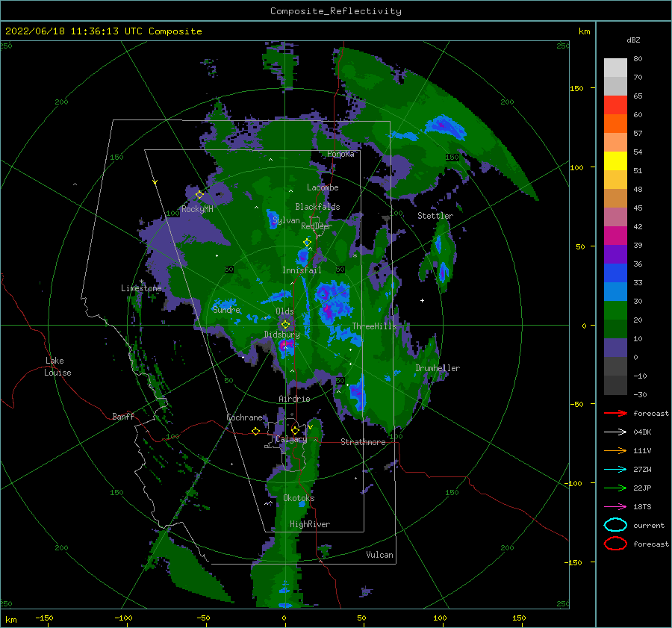Screen dimensions: 672x628
Task: Click the light gray 70-80 dBZ swatch
Action: coord(615,68)
